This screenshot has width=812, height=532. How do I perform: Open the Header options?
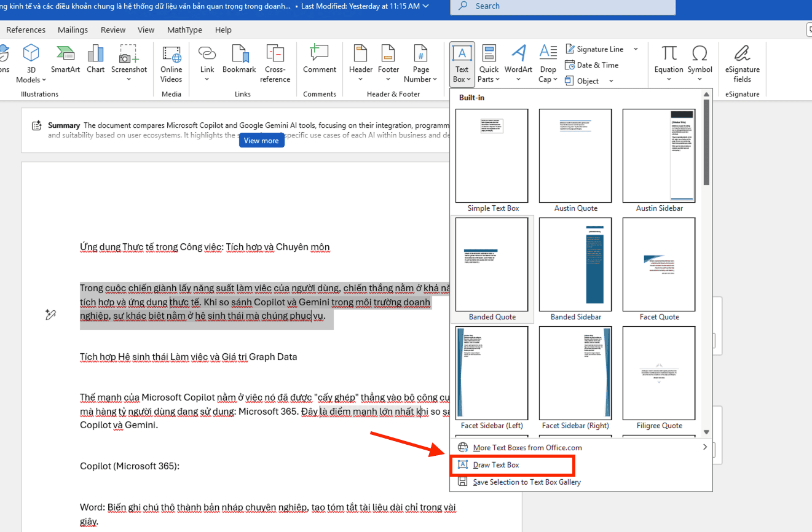[x=361, y=64]
